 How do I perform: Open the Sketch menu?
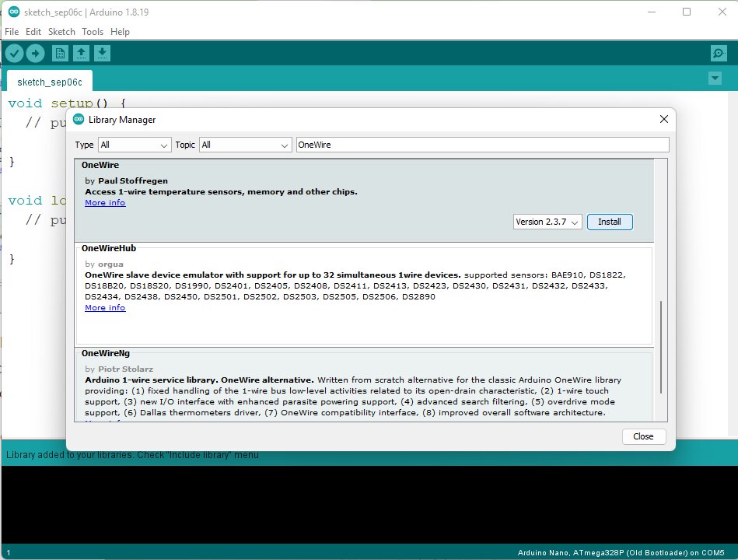[61, 32]
